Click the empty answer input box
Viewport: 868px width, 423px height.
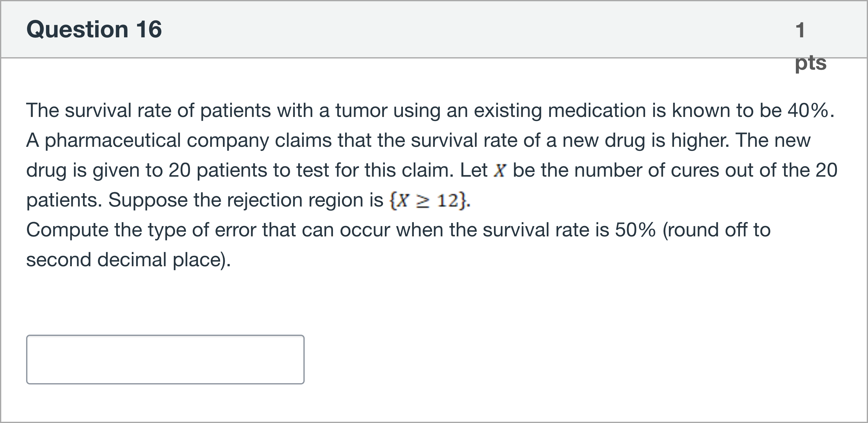coord(165,359)
